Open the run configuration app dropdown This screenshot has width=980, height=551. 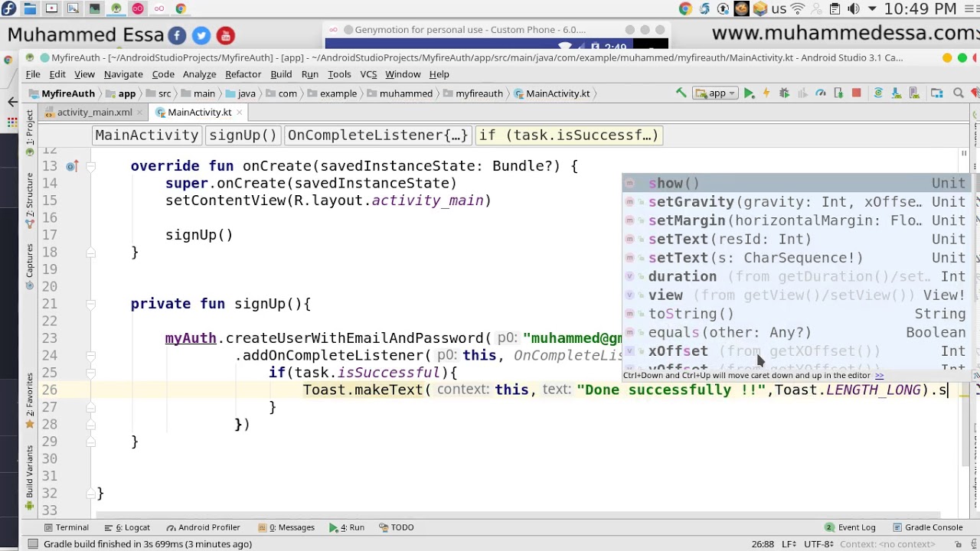tap(715, 93)
